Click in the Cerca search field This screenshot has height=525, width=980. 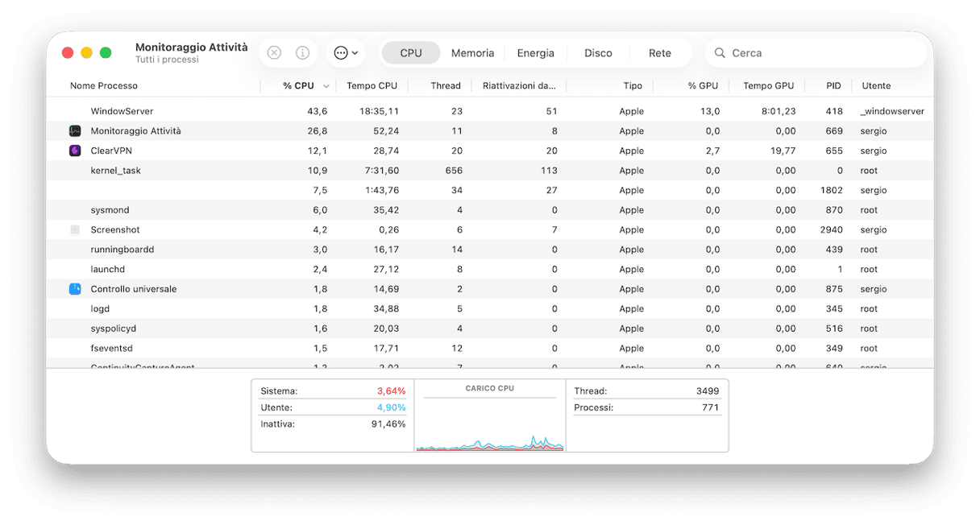tap(816, 52)
